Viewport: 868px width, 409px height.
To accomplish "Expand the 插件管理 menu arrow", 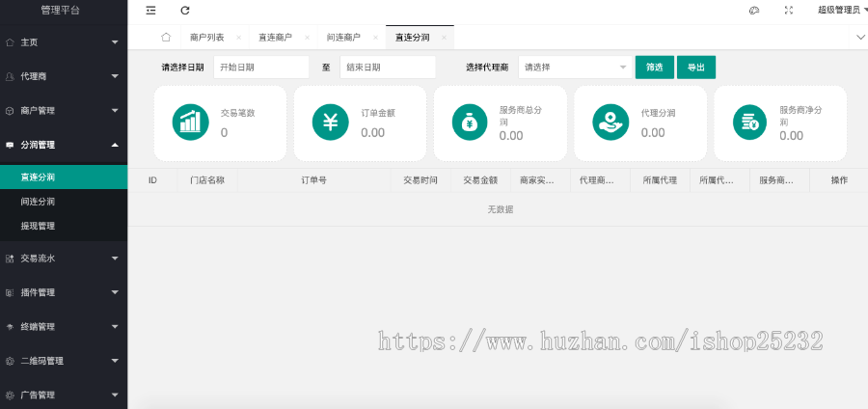I will pos(115,293).
